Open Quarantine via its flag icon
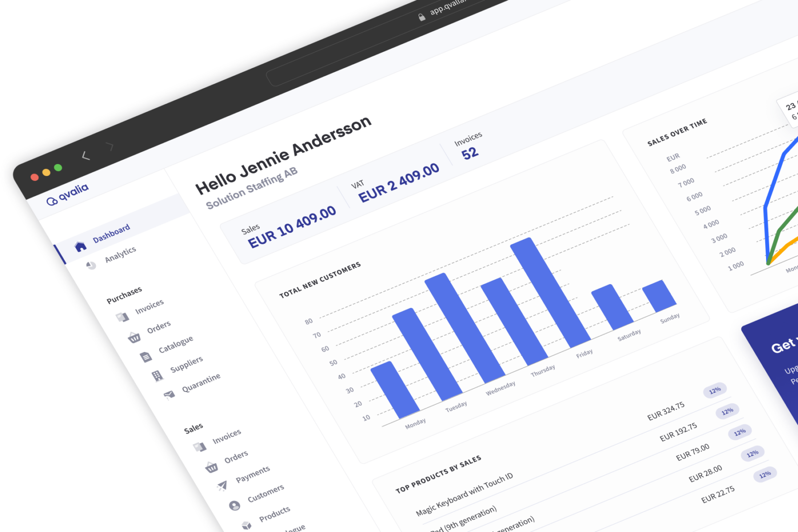This screenshot has height=532, width=798. coord(169,394)
